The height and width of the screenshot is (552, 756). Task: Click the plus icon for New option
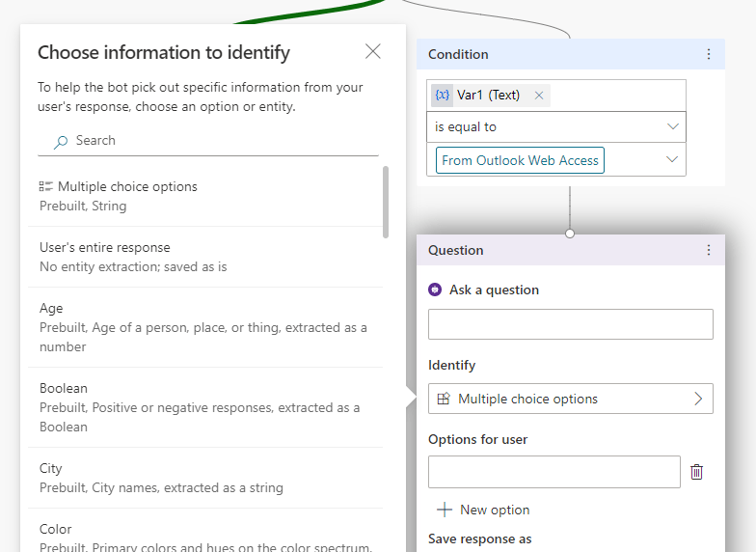(445, 510)
